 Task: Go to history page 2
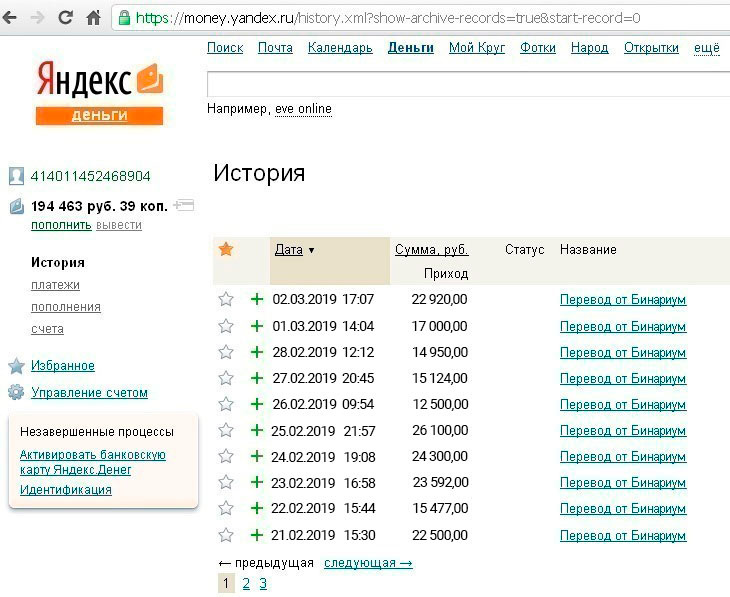click(x=246, y=583)
